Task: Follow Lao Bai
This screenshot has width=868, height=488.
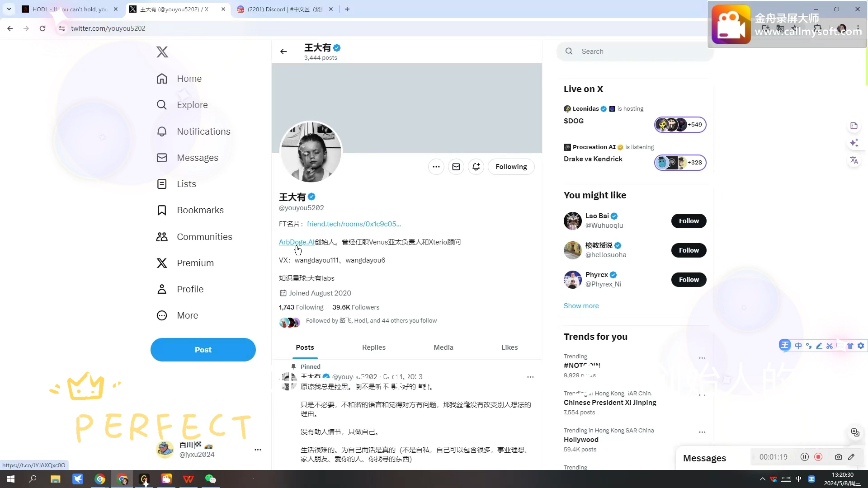Action: coord(689,221)
